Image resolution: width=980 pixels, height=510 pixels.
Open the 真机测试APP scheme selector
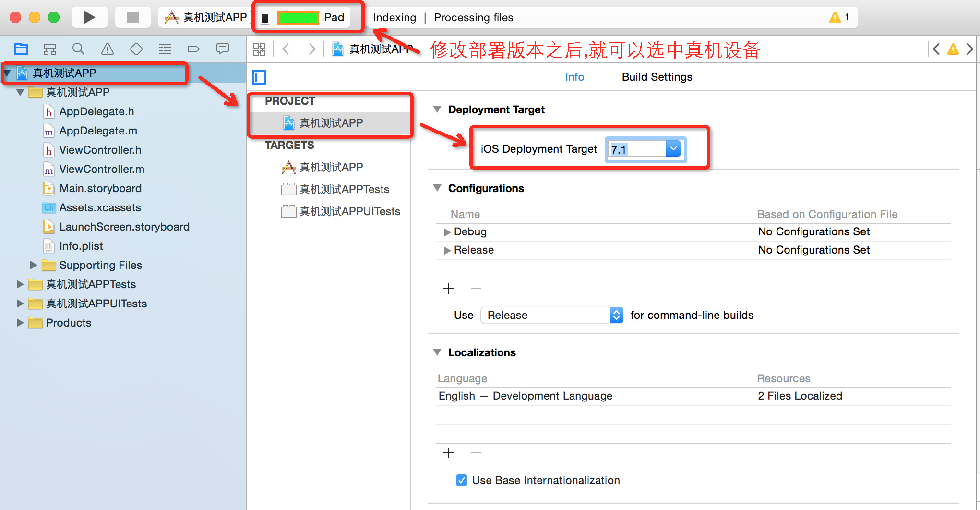pos(206,18)
